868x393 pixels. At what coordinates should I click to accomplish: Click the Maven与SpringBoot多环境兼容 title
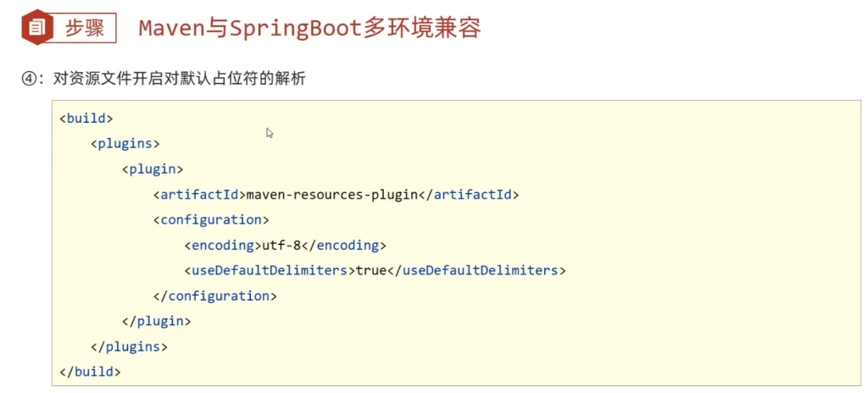tap(309, 28)
